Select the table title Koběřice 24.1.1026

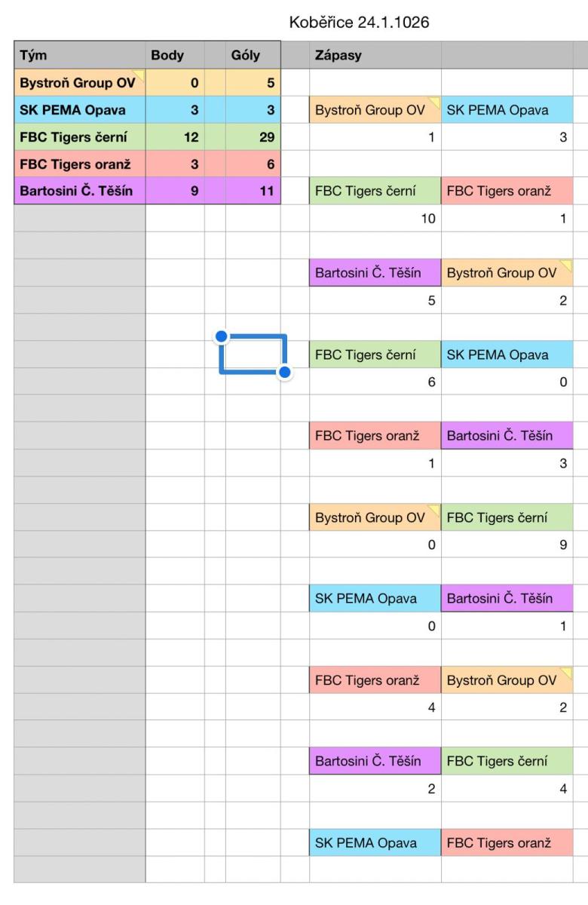tap(359, 23)
